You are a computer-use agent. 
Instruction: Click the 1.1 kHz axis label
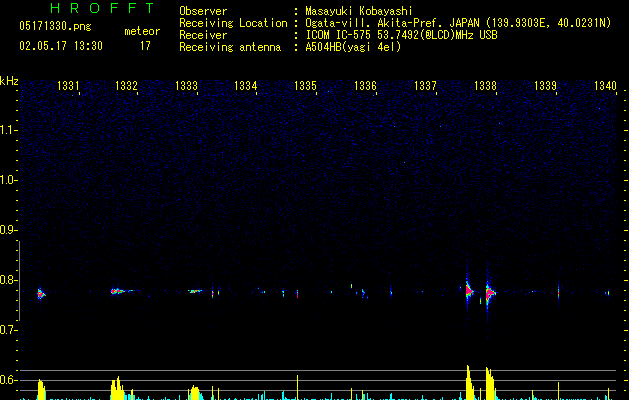pos(9,130)
